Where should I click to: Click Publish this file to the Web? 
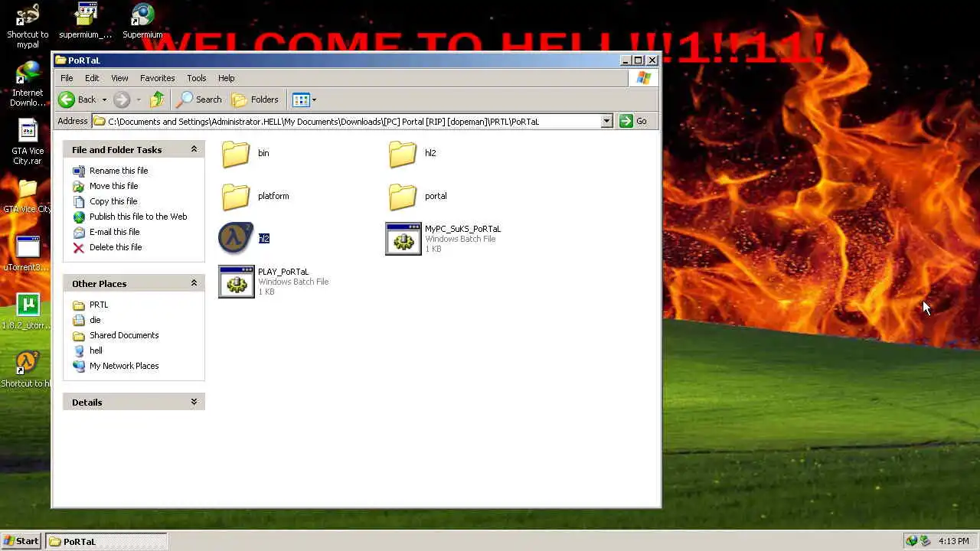138,217
